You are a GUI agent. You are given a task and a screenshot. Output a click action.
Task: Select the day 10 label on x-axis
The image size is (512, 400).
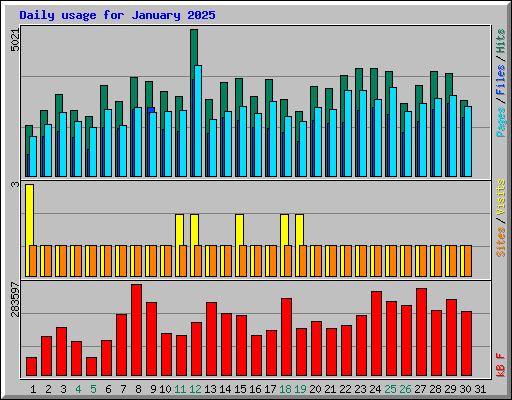pos(165,389)
